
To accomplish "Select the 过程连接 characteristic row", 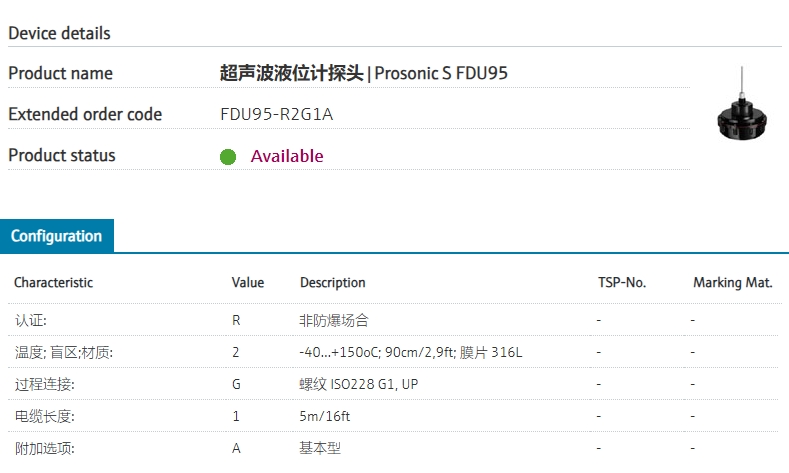I will (x=393, y=384).
